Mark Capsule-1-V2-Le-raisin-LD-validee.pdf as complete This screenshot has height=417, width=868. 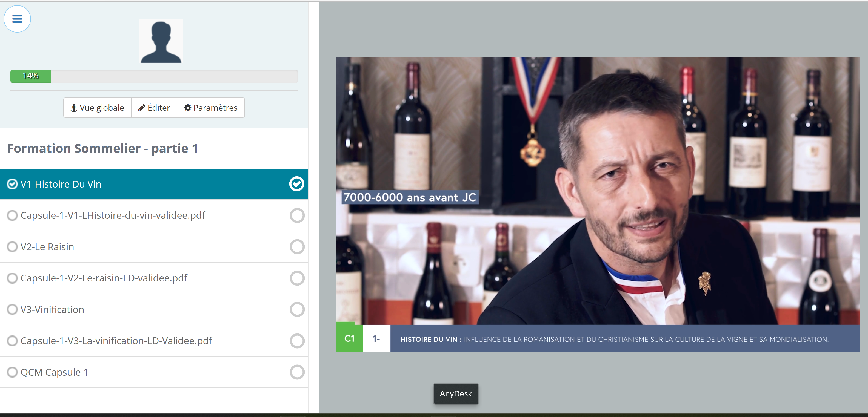coord(297,278)
